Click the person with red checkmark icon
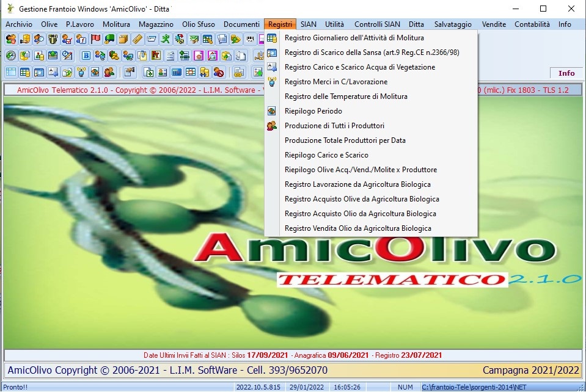Screen dimensions: 586x392 67,39
